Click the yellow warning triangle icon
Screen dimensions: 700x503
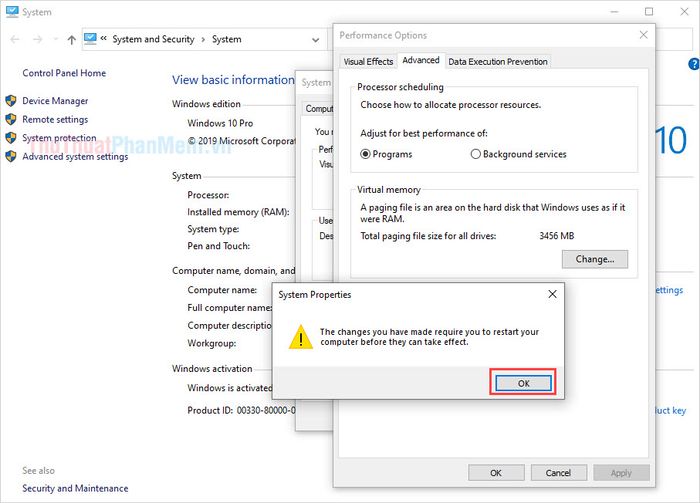[300, 337]
